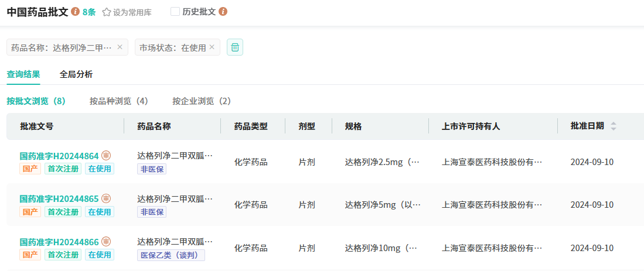Open approval link 国药准字H20244866
The width and height of the screenshot is (644, 271).
click(59, 242)
